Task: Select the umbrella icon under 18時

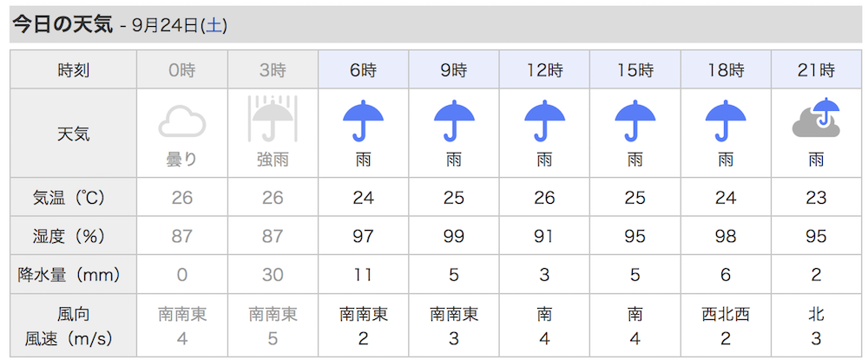Action: tap(726, 121)
